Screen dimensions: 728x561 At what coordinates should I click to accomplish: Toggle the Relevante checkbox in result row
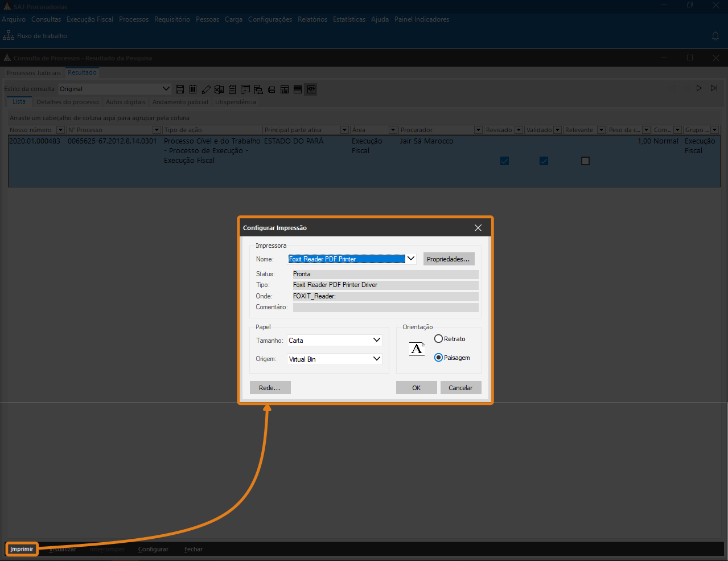click(585, 161)
